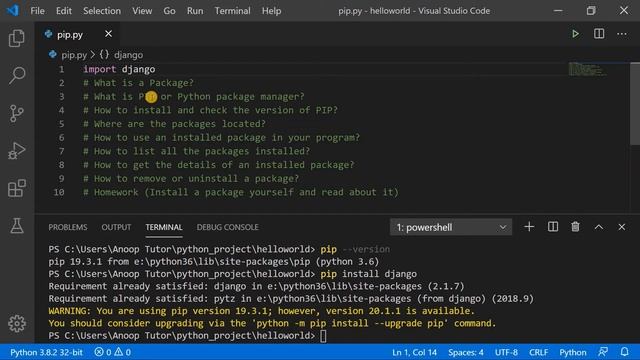
Task: Run Python file with play button
Action: click(x=575, y=34)
